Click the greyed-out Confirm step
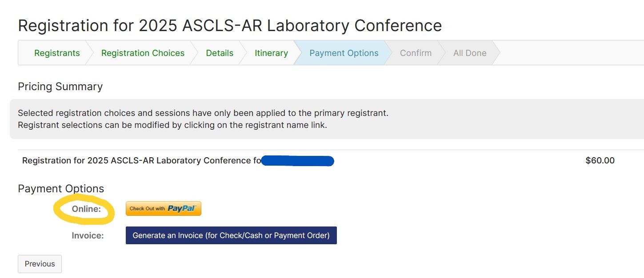Screen dimensions: 644x278 (x=416, y=53)
